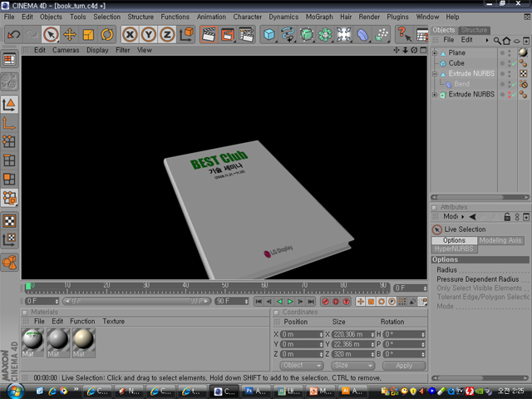The height and width of the screenshot is (399, 532).
Task: Open the Object coordinate mode dropdown
Action: [301, 366]
